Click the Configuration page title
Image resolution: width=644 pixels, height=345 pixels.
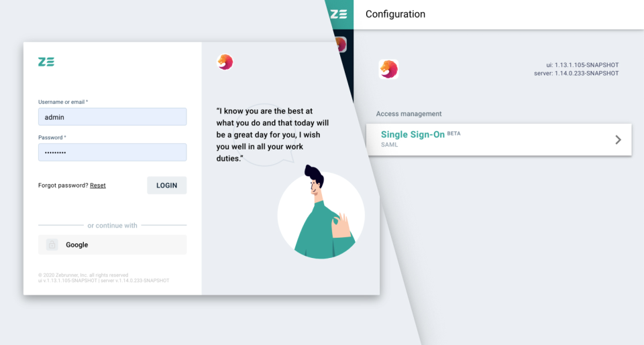point(395,14)
